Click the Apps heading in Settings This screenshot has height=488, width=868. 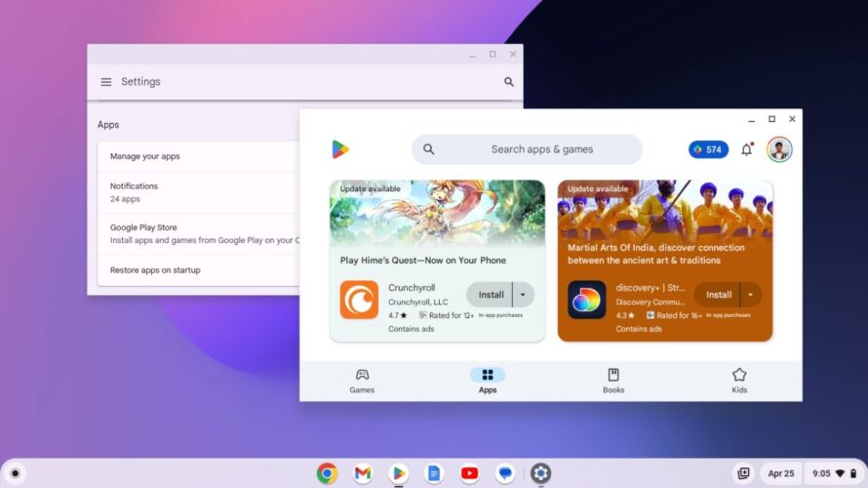(108, 125)
